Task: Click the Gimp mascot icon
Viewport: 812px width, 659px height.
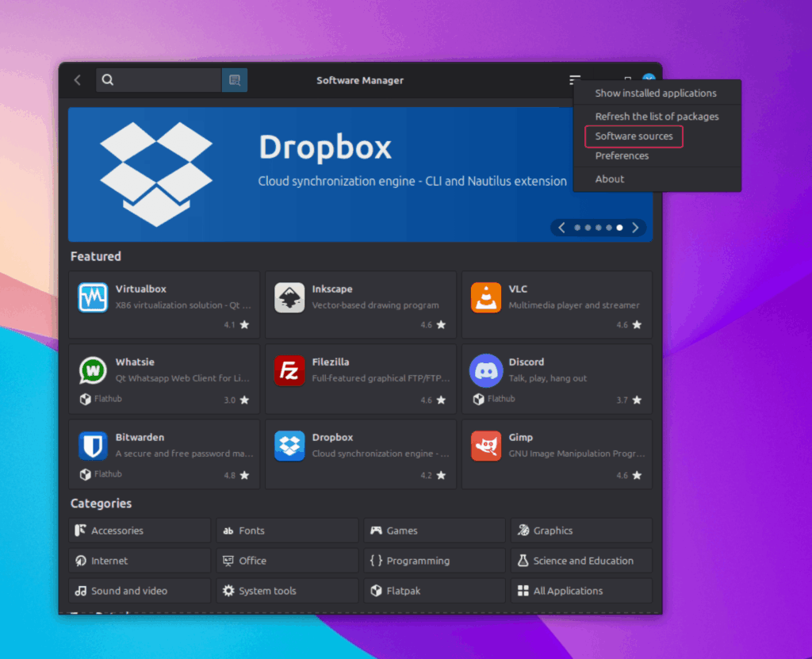Action: tap(486, 446)
